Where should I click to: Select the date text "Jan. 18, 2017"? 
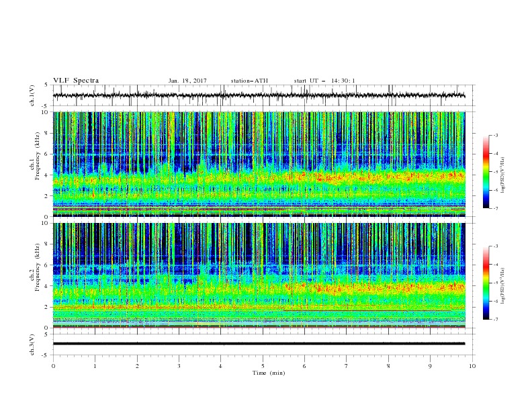187,81
